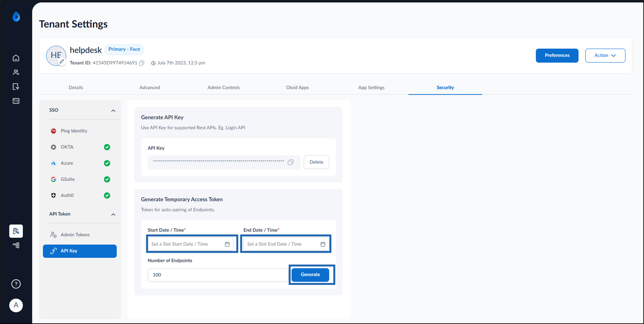Delete the API Key
This screenshot has width=644, height=324.
(316, 162)
